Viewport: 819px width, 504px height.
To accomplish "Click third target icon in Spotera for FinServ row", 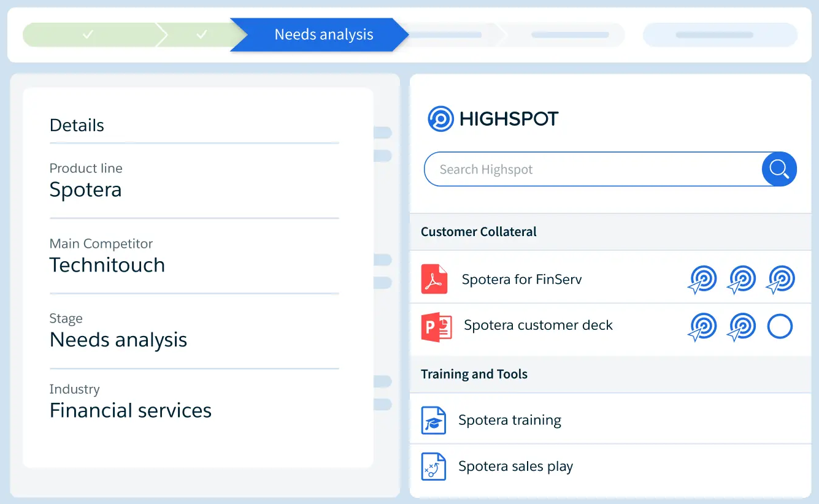I will coord(780,280).
